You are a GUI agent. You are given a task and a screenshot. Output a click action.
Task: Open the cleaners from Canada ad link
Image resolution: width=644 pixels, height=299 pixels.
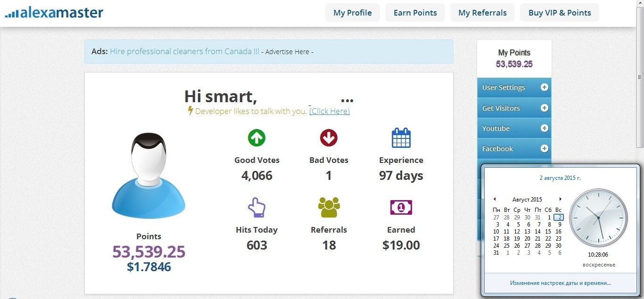(x=184, y=51)
